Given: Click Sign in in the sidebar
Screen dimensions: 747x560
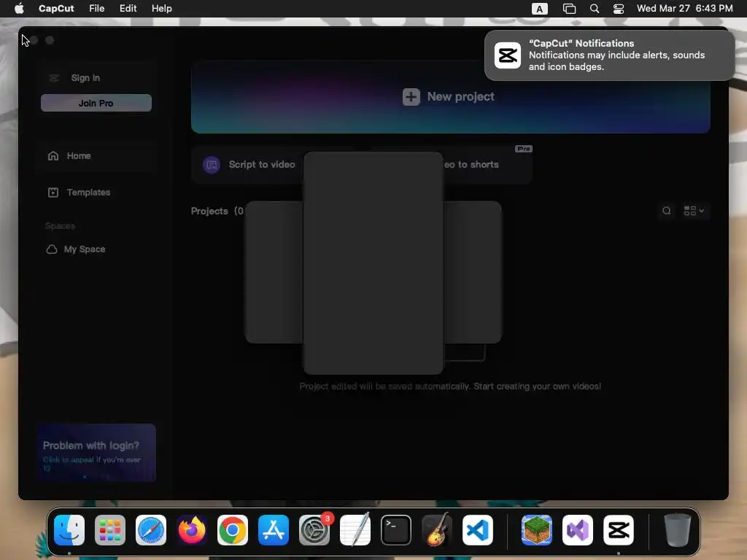Looking at the screenshot, I should click(85, 77).
